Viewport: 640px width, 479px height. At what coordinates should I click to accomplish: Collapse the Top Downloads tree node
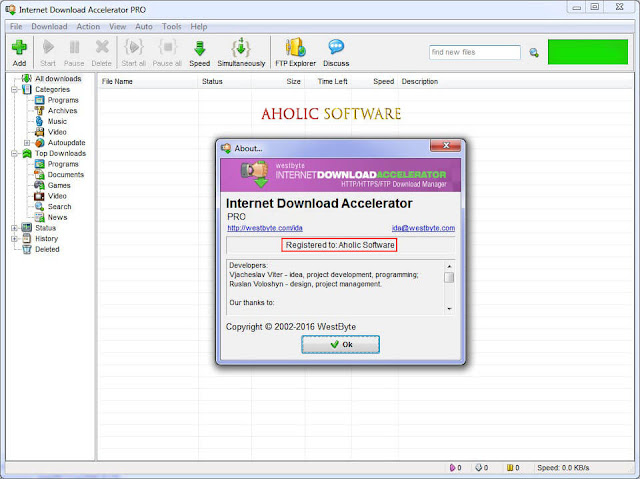click(14, 153)
